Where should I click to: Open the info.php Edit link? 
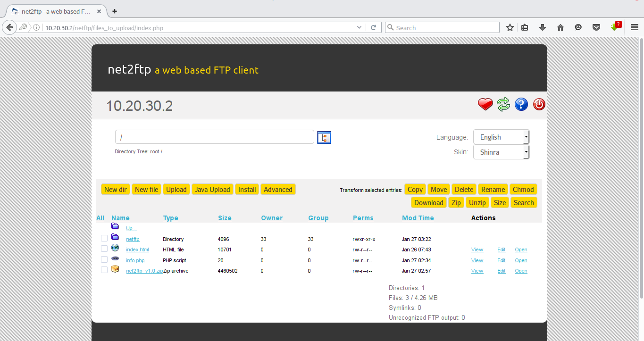click(x=501, y=260)
